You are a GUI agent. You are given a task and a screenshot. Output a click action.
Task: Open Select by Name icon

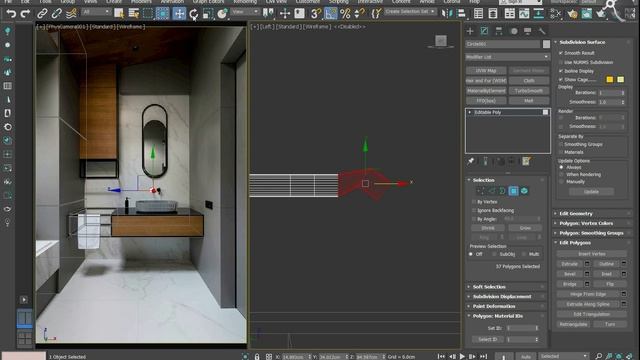coord(133,13)
